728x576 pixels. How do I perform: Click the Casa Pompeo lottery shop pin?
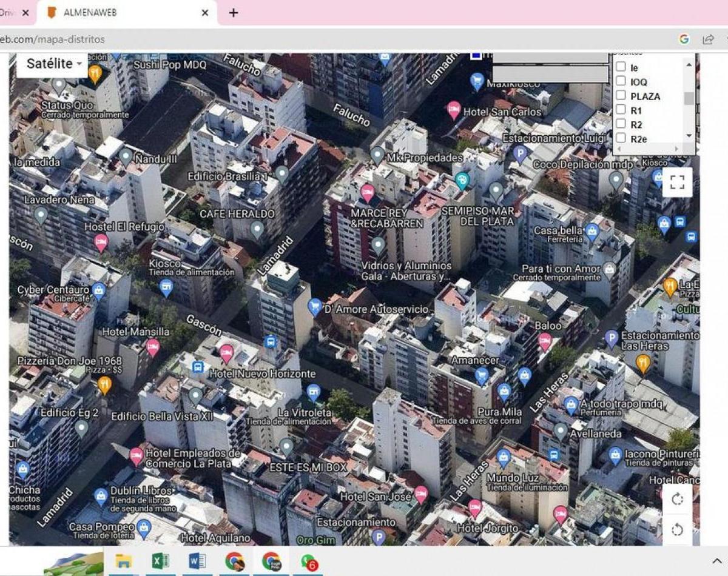point(144,528)
